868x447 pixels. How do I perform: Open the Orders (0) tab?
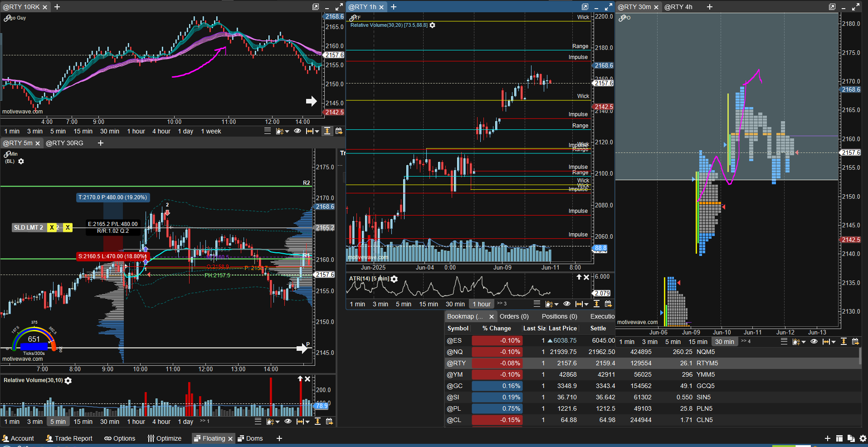pos(514,316)
